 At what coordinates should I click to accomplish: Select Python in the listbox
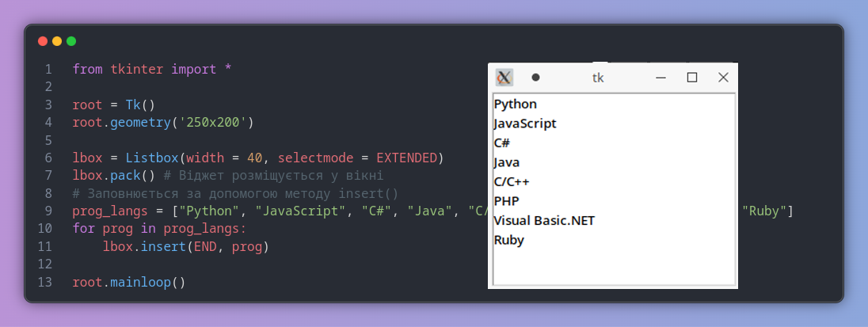tap(515, 104)
